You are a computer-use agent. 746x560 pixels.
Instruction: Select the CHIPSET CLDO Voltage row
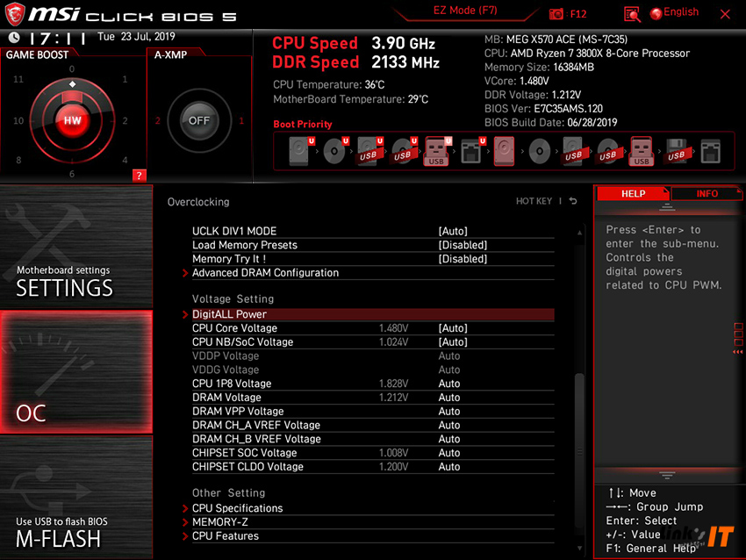[x=373, y=466]
